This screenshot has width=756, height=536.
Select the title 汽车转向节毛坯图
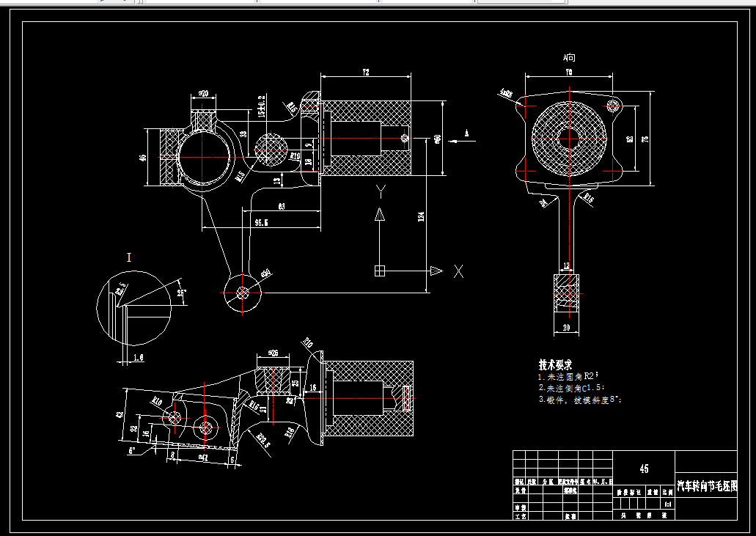pyautogui.click(x=707, y=486)
